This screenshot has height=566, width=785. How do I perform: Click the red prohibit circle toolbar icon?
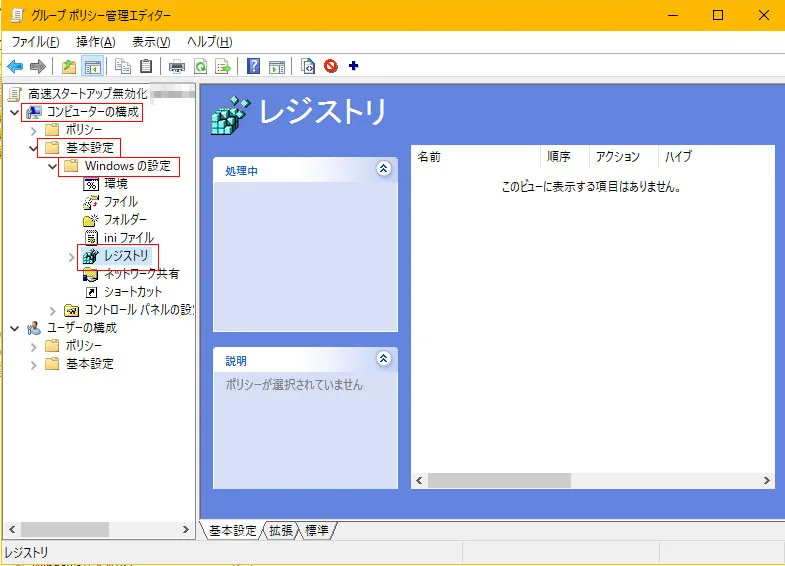click(331, 67)
